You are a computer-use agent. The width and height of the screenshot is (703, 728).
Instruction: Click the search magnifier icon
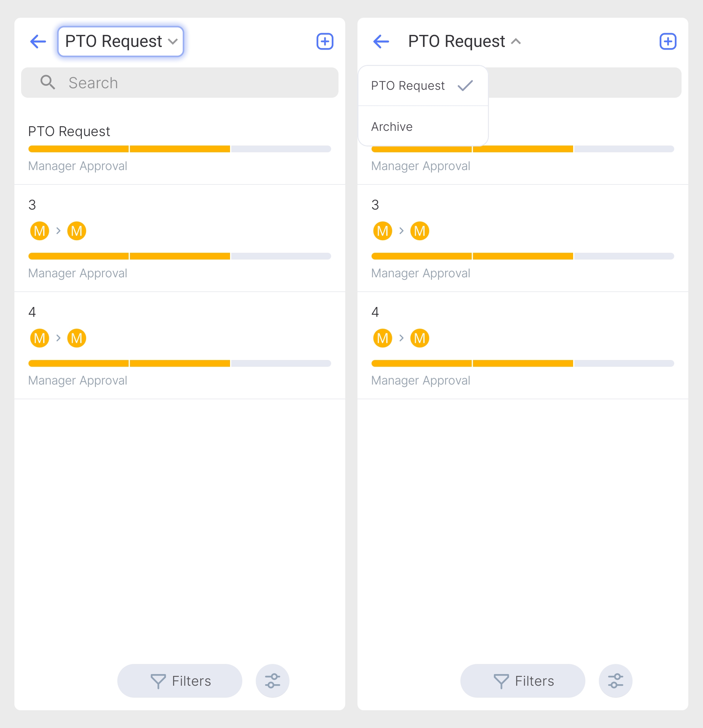47,82
